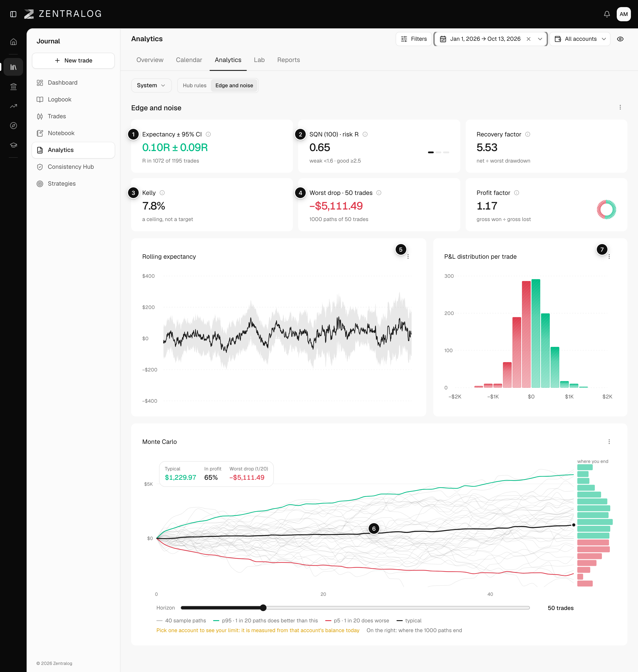Screen dimensions: 638x672
Task: Click the info icon beside Profit factor
Action: tap(517, 193)
